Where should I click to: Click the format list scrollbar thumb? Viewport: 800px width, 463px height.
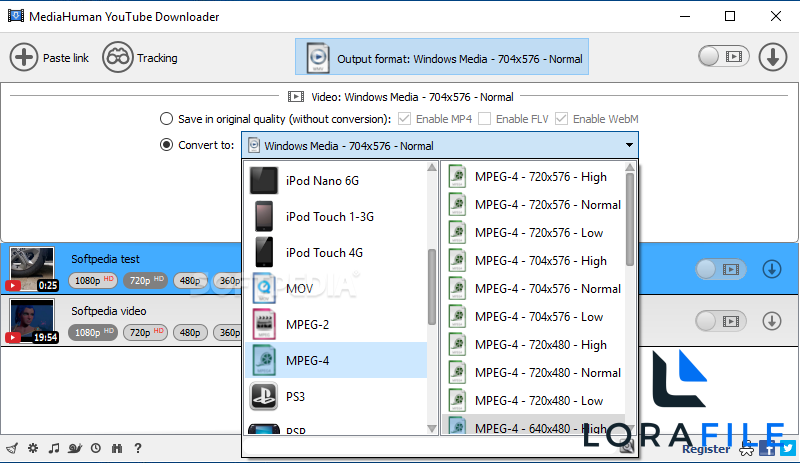pyautogui.click(x=432, y=287)
